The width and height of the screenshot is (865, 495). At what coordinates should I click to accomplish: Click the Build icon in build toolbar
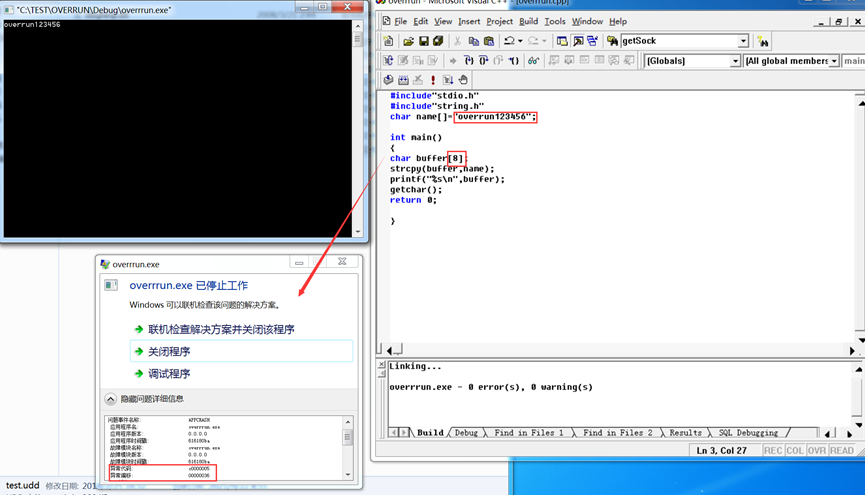coord(403,80)
